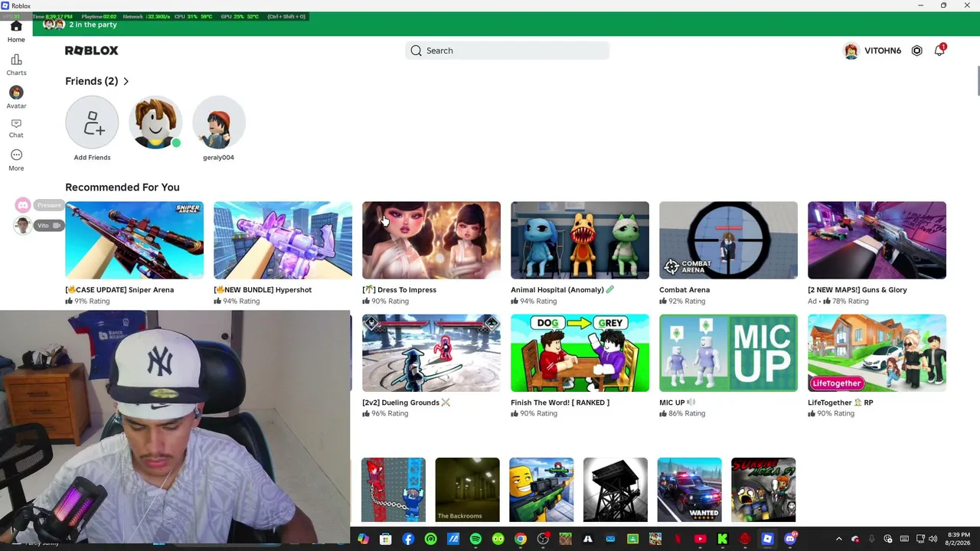Click the 'LifeTogether RP' title text
This screenshot has height=551, width=980.
(840, 403)
